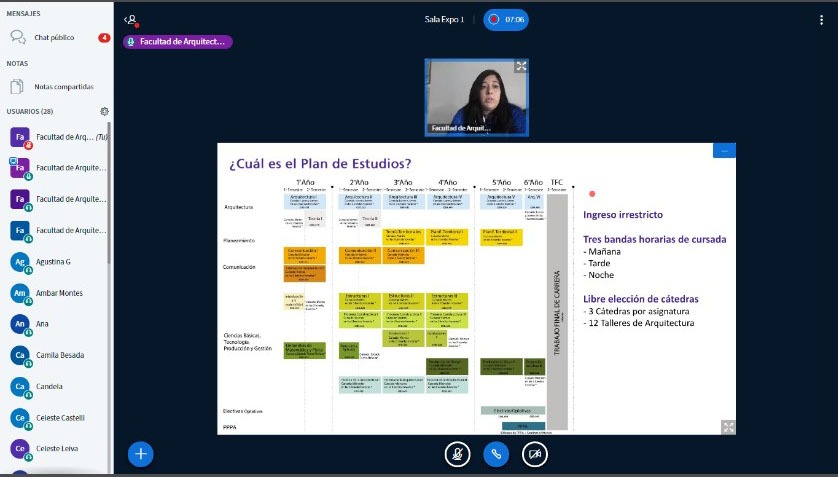
Task: Click the webcam video of the presenter
Action: tap(476, 97)
